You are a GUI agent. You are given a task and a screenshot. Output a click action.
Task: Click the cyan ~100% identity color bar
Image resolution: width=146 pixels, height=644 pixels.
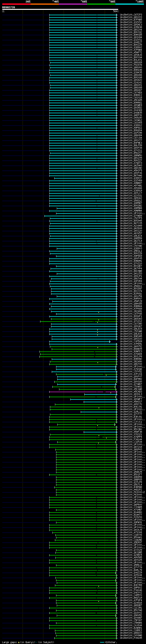(130, 4)
